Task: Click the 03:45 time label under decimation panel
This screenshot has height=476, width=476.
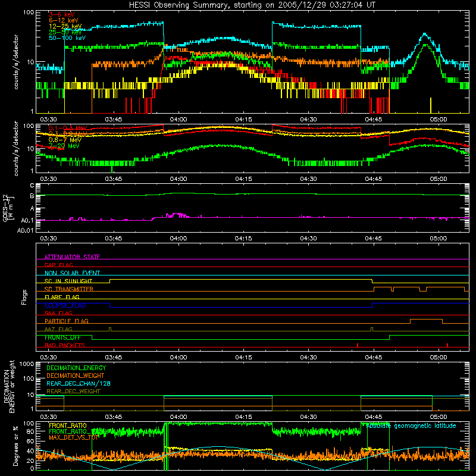Action: (114, 417)
